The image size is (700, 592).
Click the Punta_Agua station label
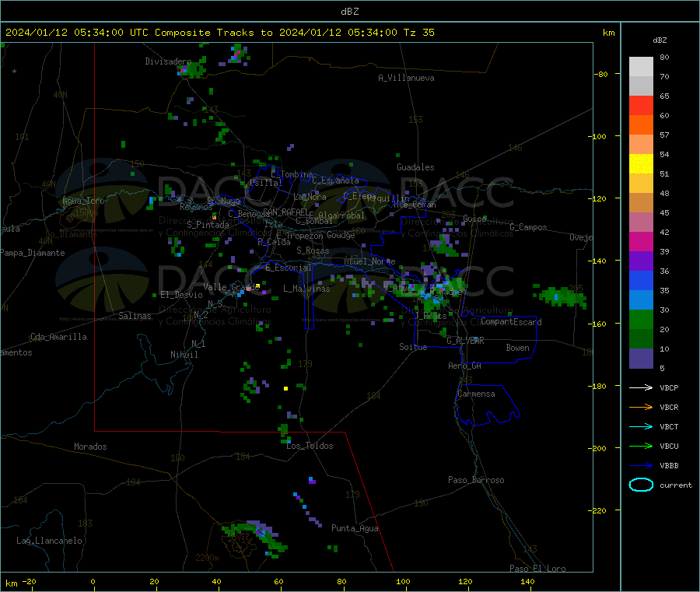[x=355, y=528]
